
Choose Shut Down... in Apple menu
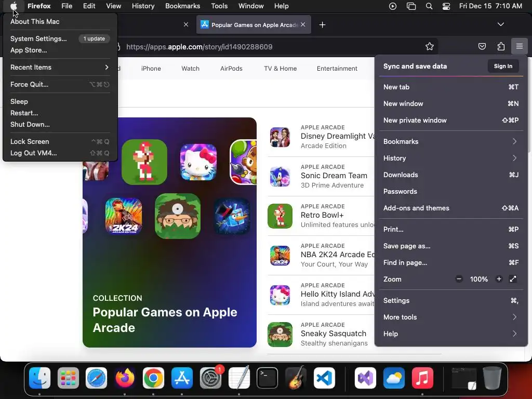pos(60,125)
